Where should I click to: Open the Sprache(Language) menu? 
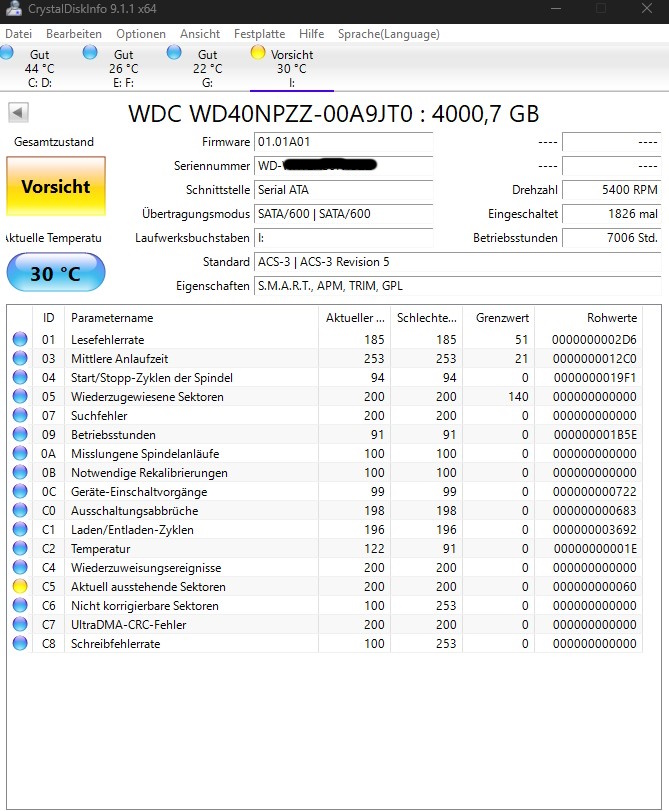[389, 34]
